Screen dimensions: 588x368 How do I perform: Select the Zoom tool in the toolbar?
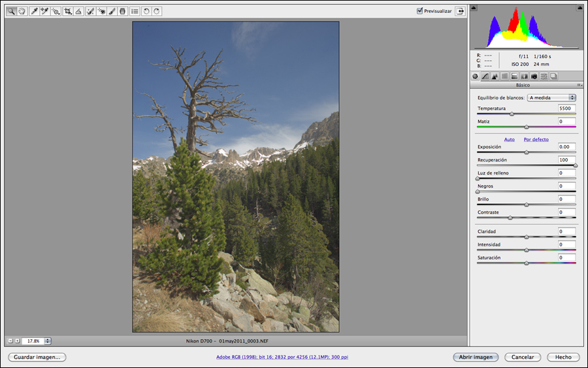click(12, 11)
